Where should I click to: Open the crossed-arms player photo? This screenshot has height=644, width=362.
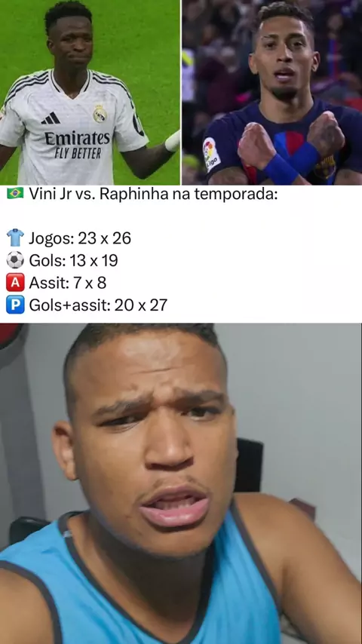272,93
